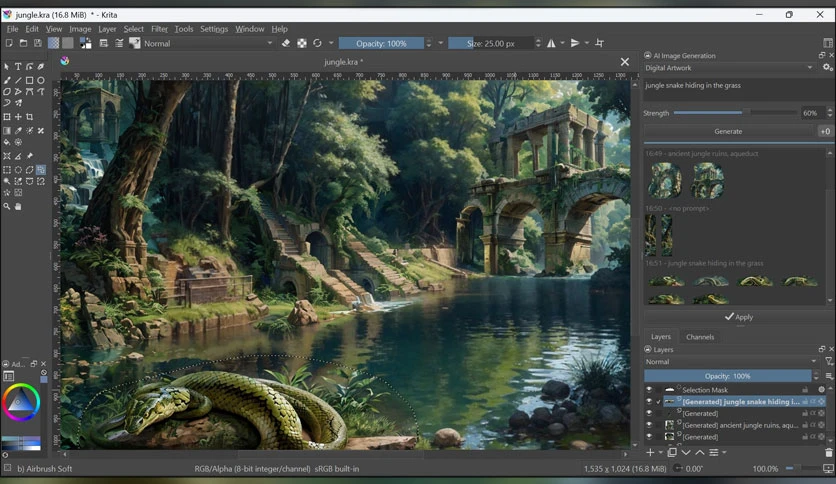
Task: Select the Elliptical Selection tool
Action: (18, 170)
